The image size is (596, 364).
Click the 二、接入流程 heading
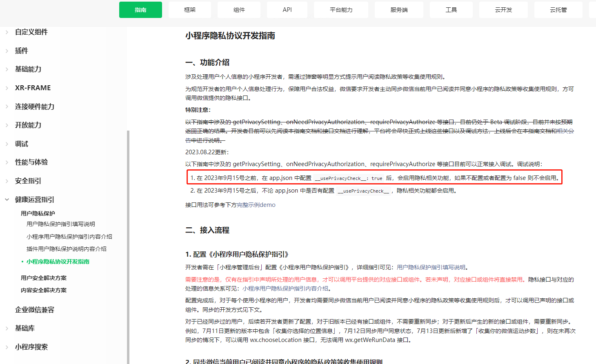coord(207,230)
